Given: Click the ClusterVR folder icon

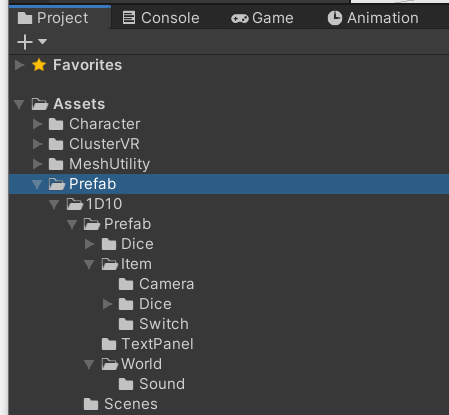Looking at the screenshot, I should tap(56, 144).
